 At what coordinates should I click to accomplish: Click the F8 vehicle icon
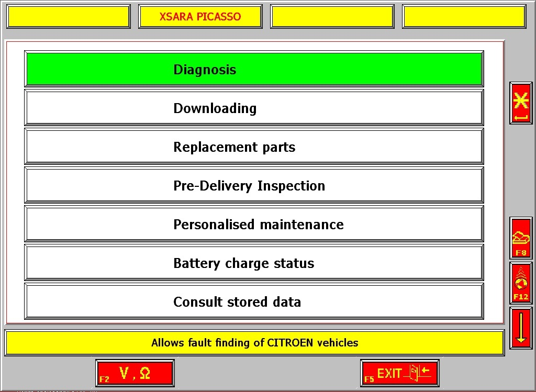tap(521, 239)
